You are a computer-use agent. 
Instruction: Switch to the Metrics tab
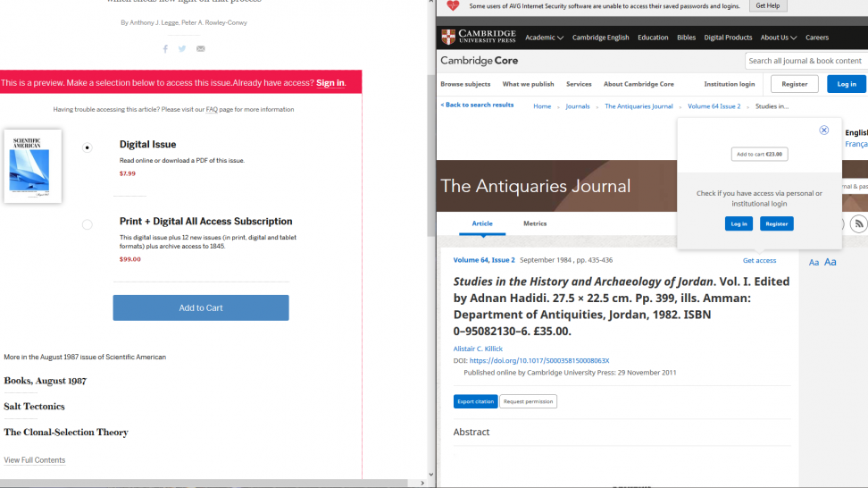pyautogui.click(x=535, y=223)
